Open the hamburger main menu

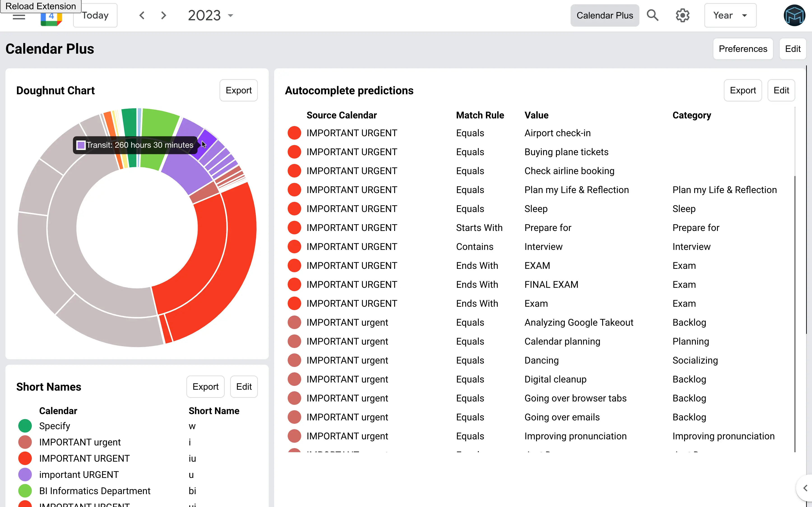(19, 17)
